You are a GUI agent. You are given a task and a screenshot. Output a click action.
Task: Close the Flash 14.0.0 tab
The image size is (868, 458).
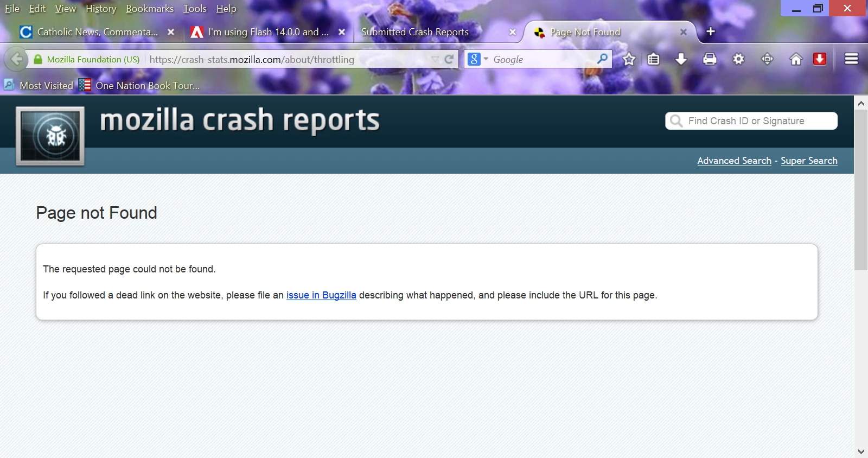[x=342, y=32]
